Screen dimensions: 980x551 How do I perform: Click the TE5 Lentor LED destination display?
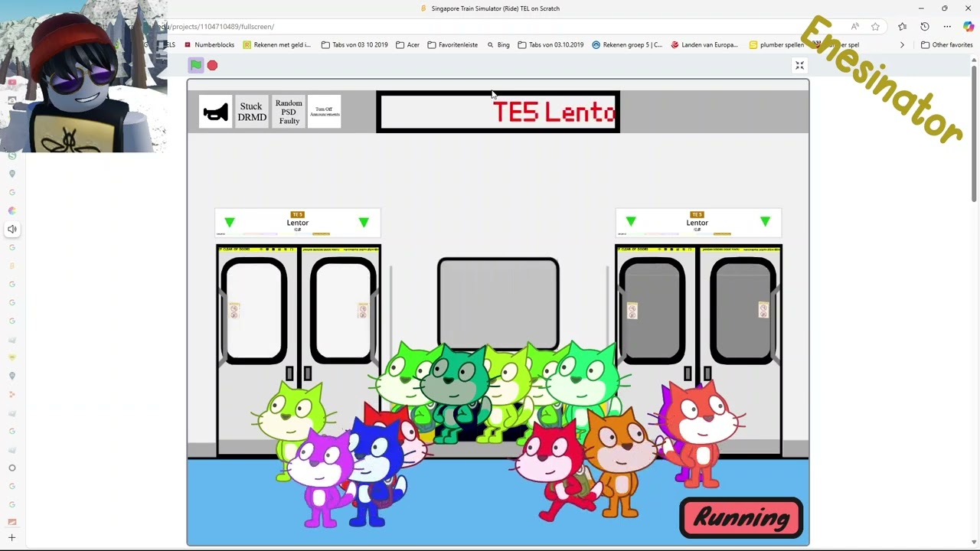click(x=498, y=112)
